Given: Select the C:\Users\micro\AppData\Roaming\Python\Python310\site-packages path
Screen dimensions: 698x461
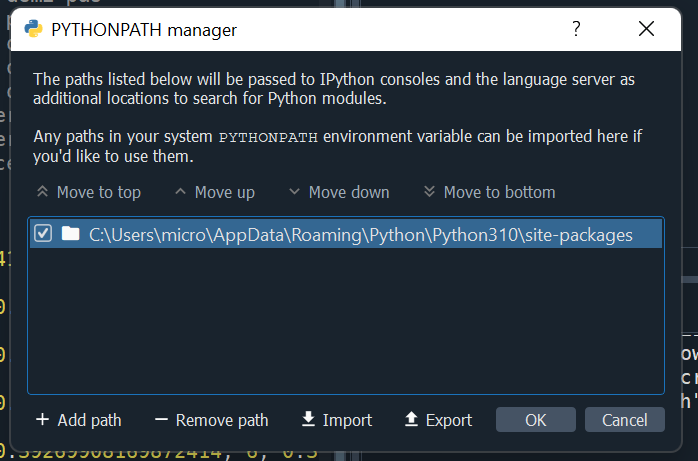Looking at the screenshot, I should coord(346,234).
